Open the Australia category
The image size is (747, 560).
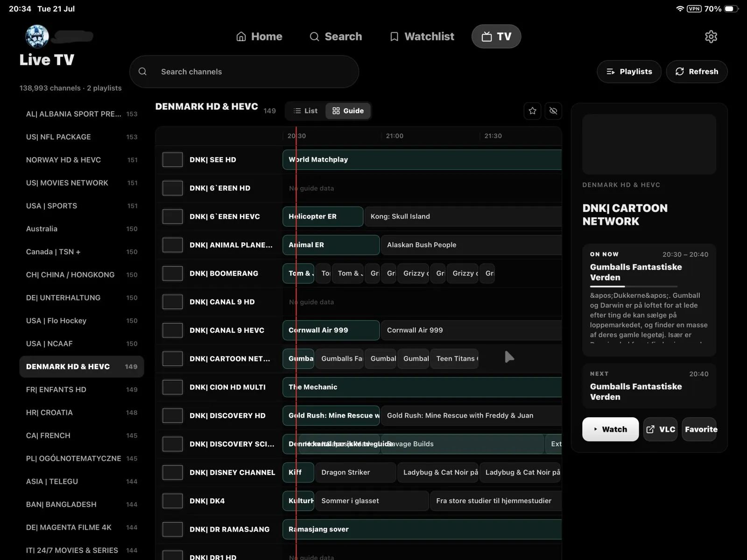click(x=82, y=229)
